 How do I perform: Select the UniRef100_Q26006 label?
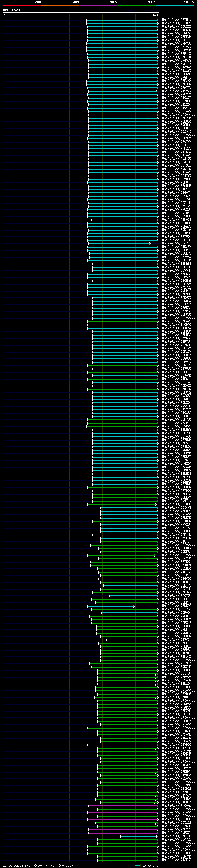pyautogui.click(x=177, y=677)
